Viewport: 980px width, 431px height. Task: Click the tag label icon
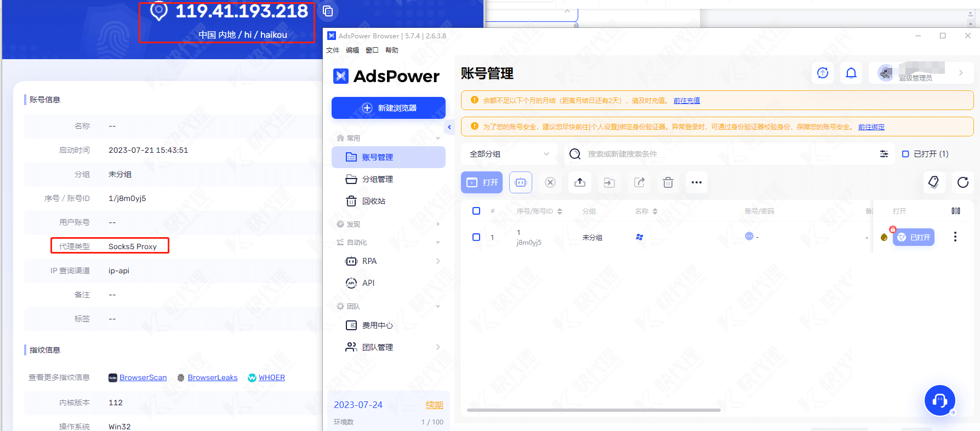pos(933,182)
